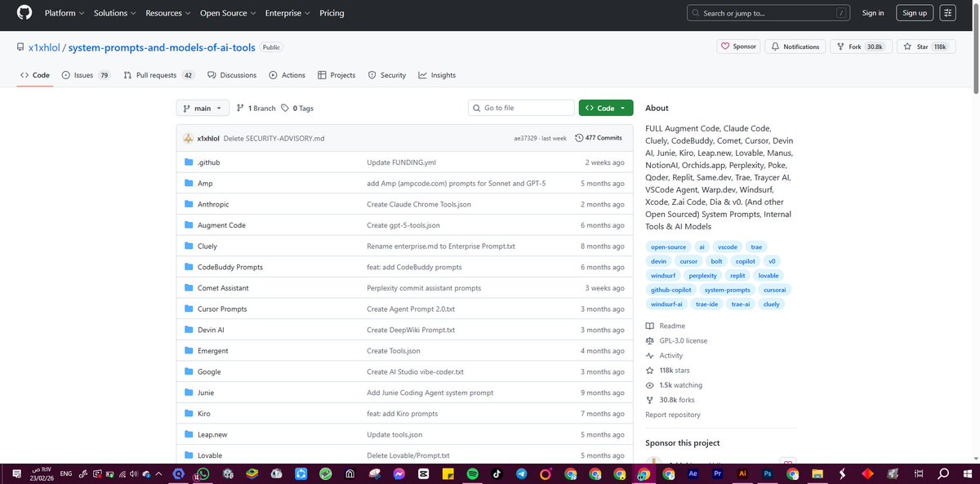Click the branch icon next to 1 Branch
980x484 pixels.
click(x=240, y=108)
